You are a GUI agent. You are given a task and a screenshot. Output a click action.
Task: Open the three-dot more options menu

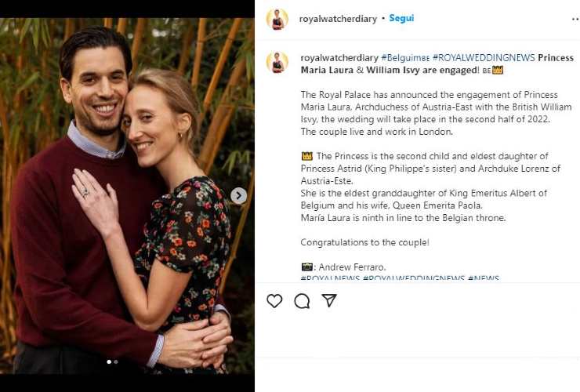[x=575, y=18]
